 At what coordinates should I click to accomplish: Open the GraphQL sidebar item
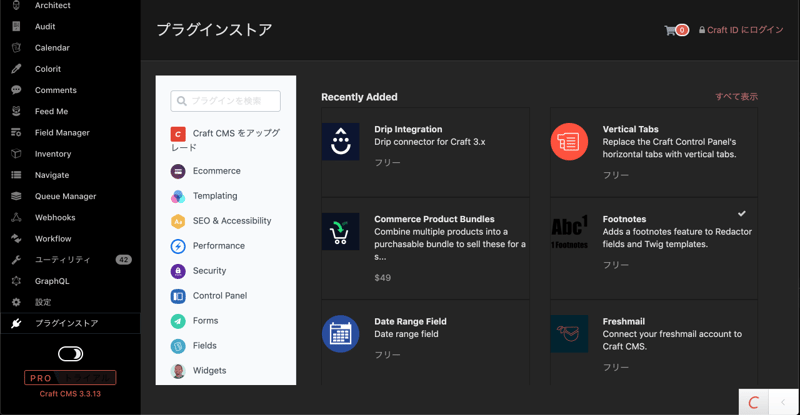point(52,281)
